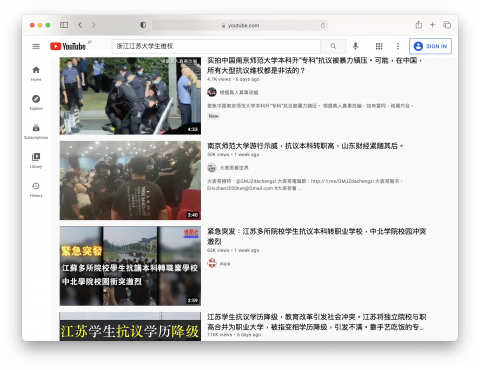Show Safari tab overview

pos(447,25)
